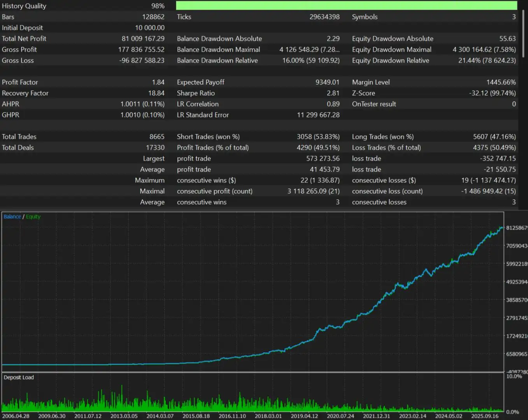Image resolution: width=528 pixels, height=420 pixels.
Task: Select Loss Trades value 4375 (50.49%)
Action: 495,147
